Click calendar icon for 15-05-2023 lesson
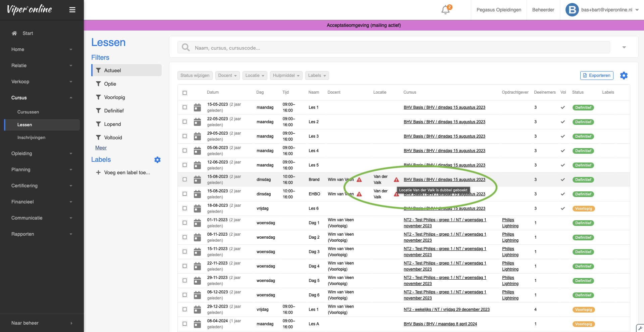This screenshot has width=644, height=332. point(198,107)
